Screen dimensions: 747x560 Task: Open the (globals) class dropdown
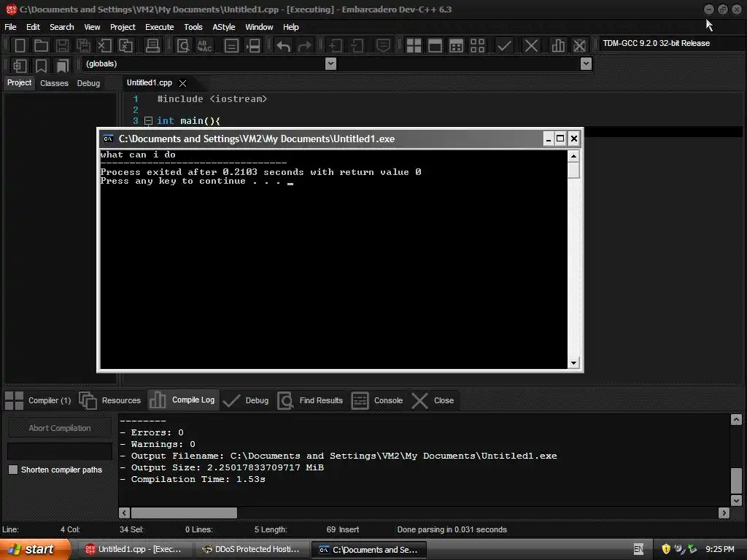click(330, 64)
